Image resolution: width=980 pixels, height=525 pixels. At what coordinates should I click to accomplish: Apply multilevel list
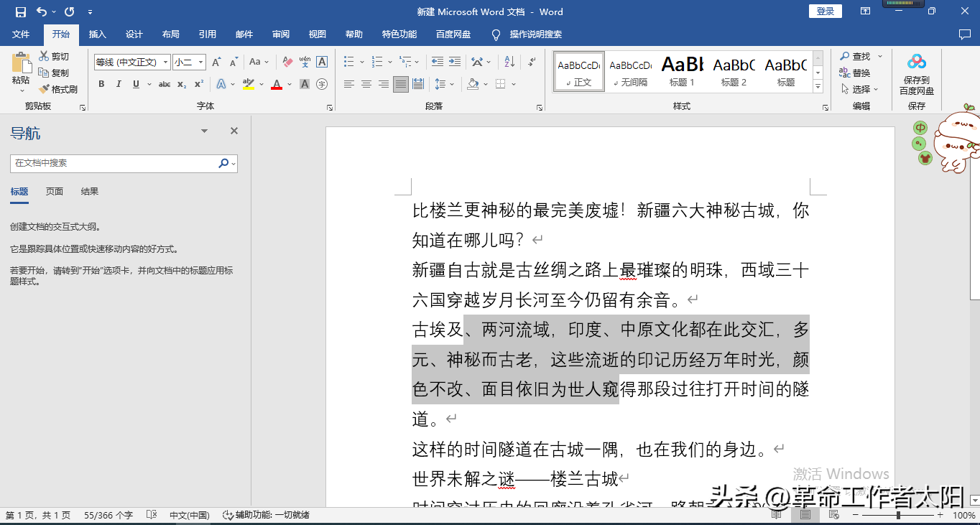click(405, 62)
